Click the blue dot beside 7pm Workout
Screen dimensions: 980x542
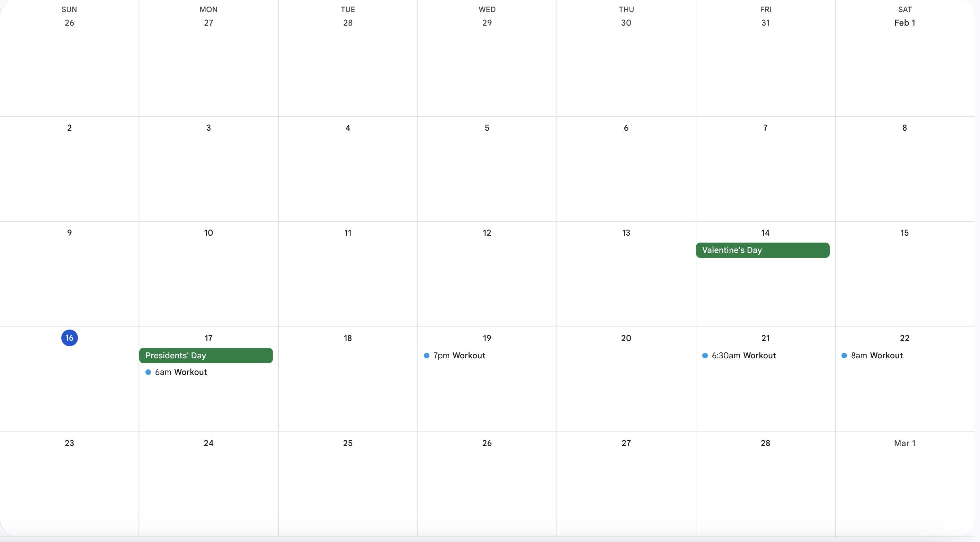pos(427,356)
